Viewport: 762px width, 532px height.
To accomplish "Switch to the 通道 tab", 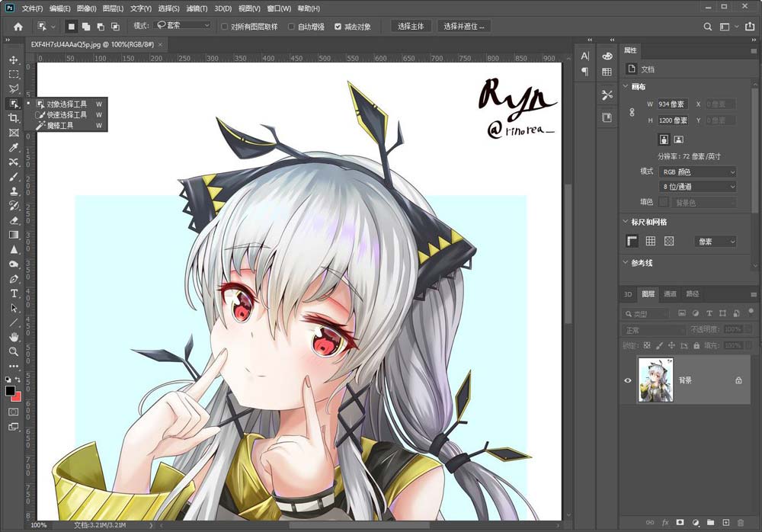I will point(670,293).
